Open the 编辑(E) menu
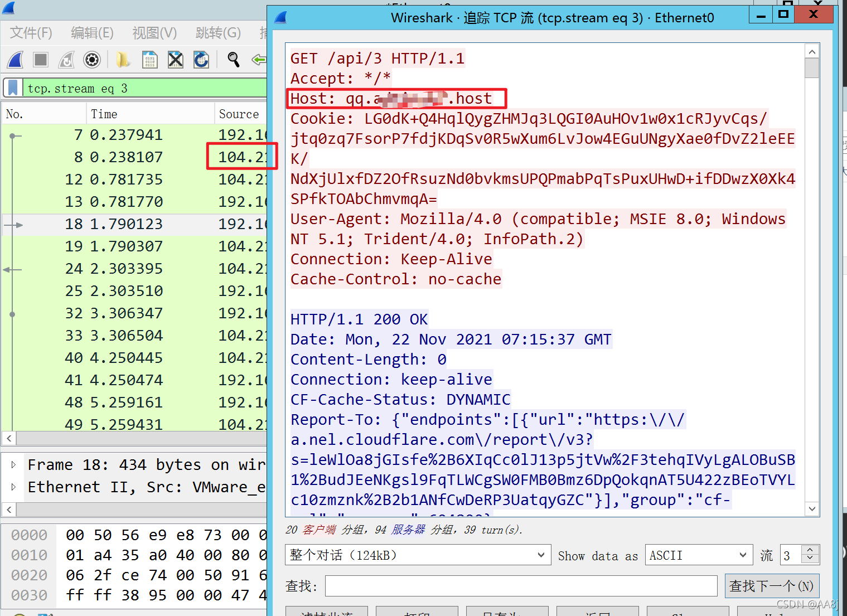 [x=93, y=33]
